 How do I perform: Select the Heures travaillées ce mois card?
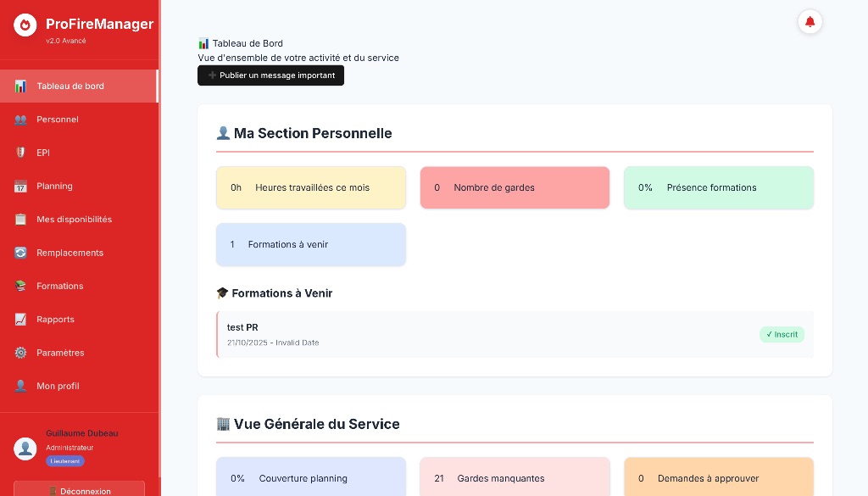pos(311,187)
